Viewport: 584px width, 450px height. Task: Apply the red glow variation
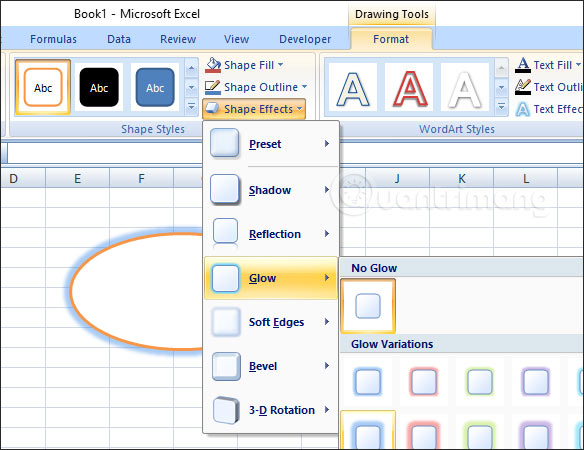point(424,381)
